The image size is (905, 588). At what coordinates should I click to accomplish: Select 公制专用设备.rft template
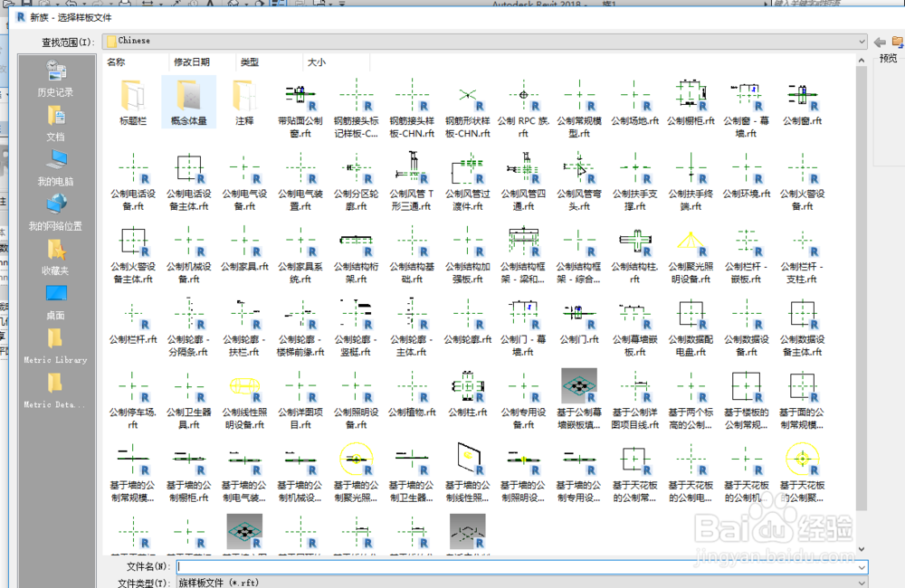523,400
